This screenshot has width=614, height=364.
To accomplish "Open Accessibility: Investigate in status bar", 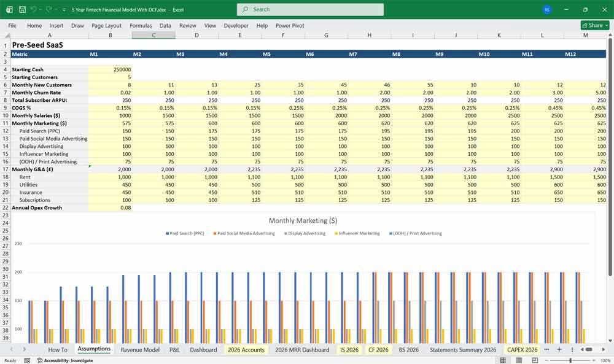I will (x=65, y=360).
